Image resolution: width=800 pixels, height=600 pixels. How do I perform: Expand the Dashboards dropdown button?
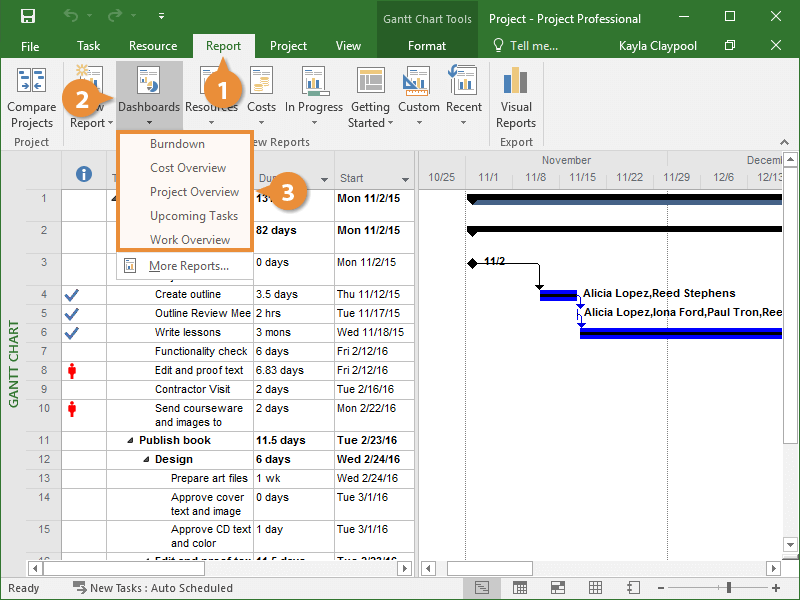point(149,96)
